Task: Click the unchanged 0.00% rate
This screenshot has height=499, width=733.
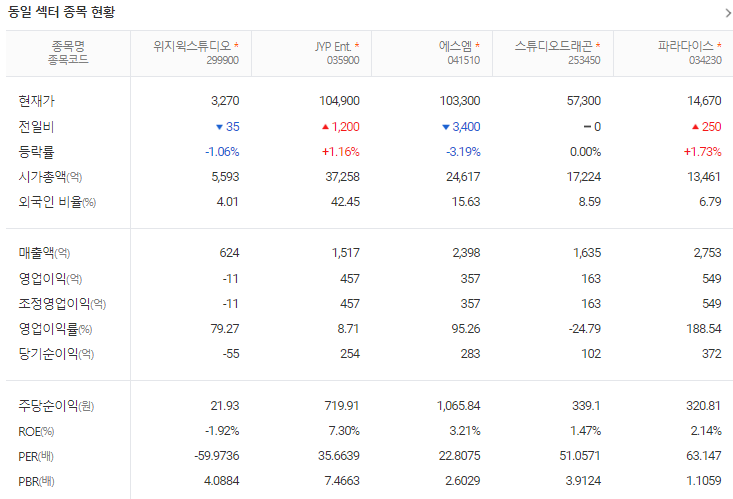Action: point(585,152)
